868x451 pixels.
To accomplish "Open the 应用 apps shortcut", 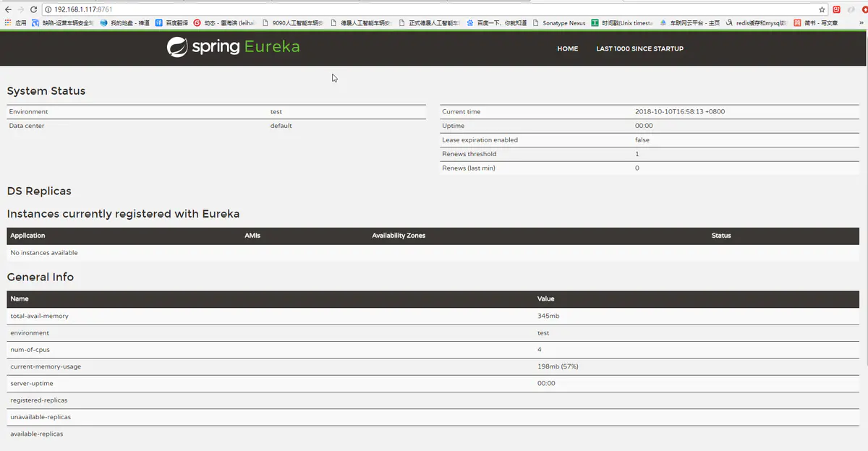I will point(16,22).
